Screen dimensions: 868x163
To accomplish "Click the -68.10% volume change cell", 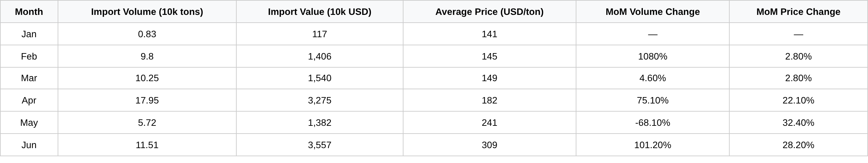I will click(x=653, y=123).
